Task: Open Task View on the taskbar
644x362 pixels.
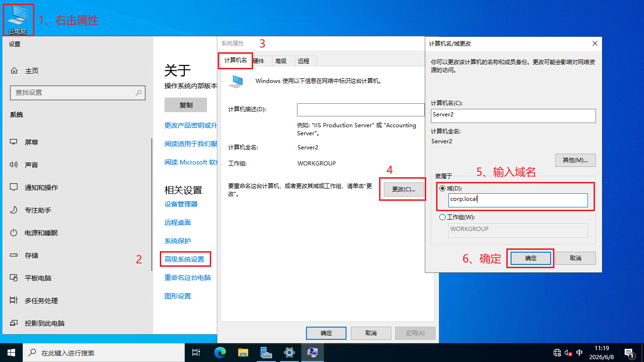Action: click(196, 353)
